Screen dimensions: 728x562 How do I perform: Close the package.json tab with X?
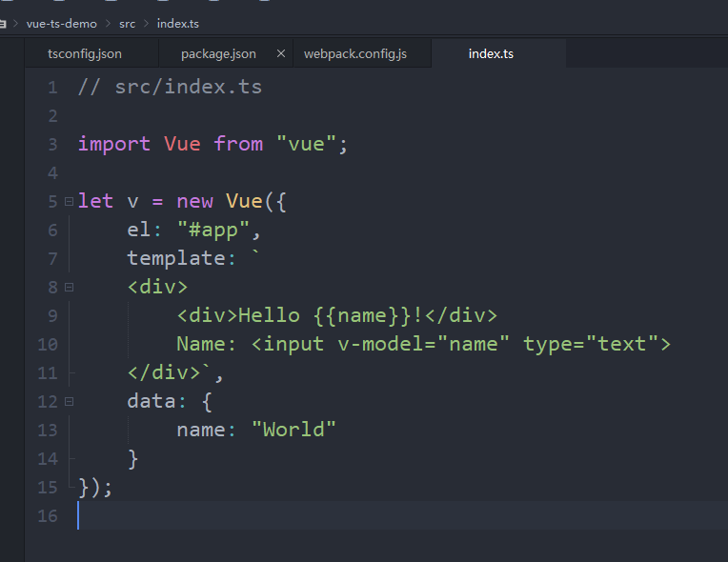coord(280,54)
